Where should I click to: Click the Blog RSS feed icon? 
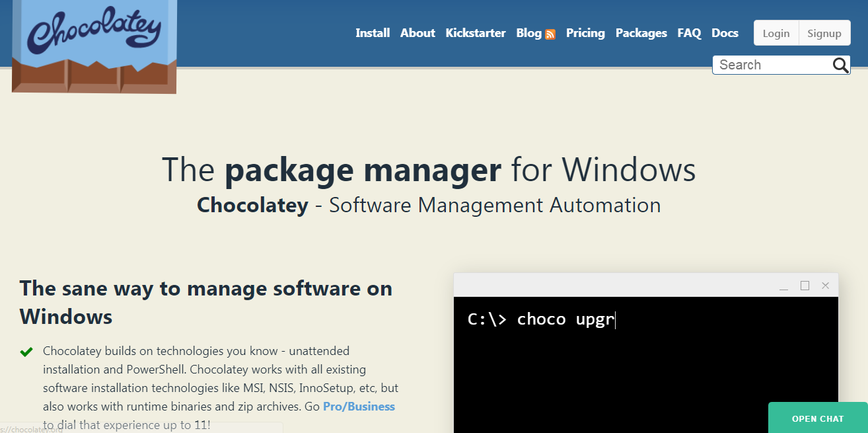coord(550,34)
